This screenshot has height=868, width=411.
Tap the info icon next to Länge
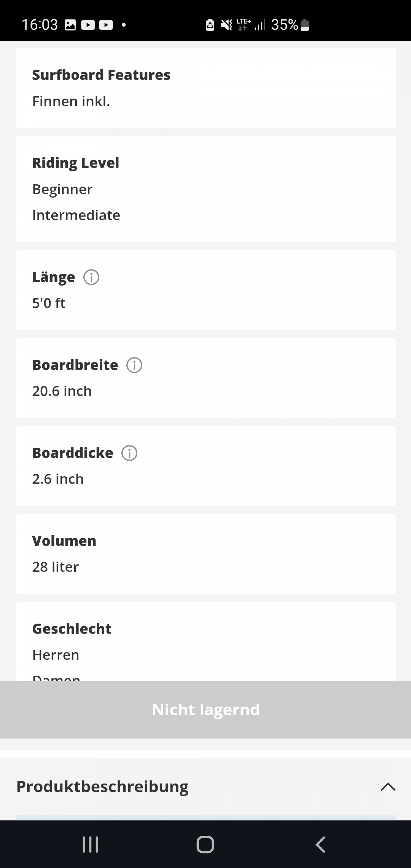91,277
